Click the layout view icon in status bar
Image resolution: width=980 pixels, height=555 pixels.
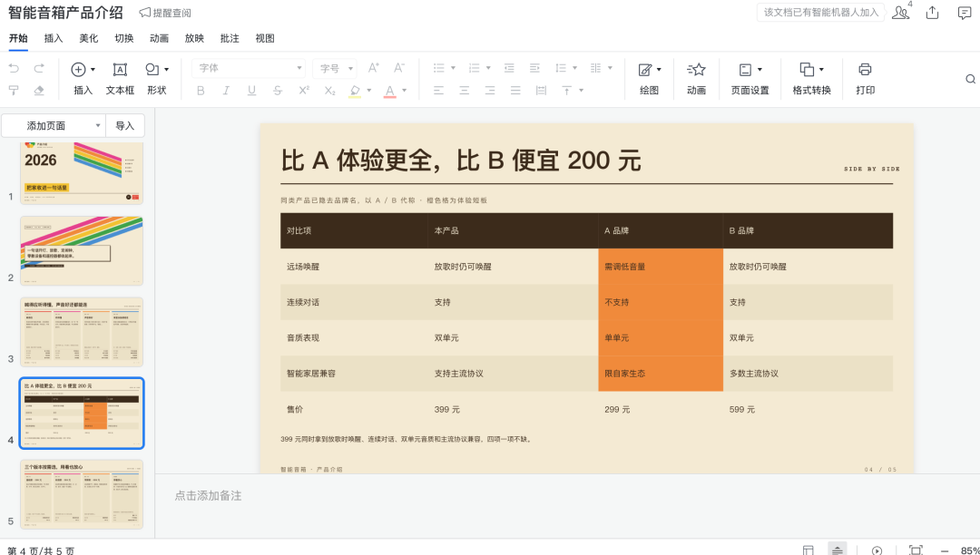pos(808,550)
